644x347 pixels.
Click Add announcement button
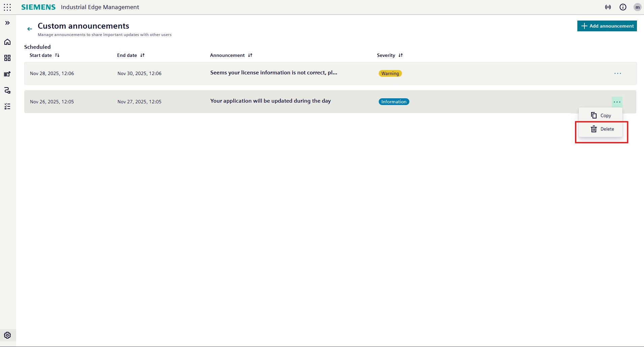click(x=607, y=26)
